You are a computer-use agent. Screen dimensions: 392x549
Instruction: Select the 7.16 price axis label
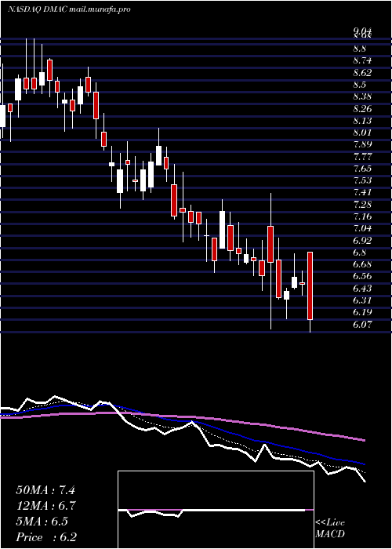pyautogui.click(x=362, y=216)
